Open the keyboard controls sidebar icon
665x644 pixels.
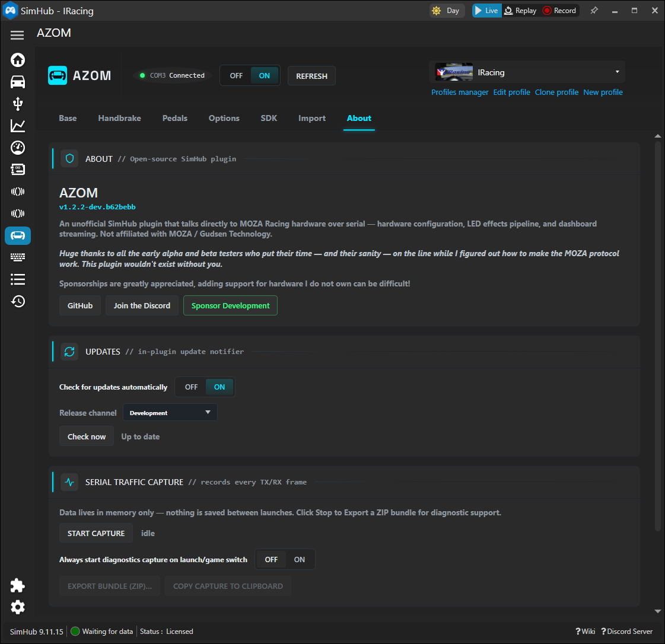click(17, 257)
